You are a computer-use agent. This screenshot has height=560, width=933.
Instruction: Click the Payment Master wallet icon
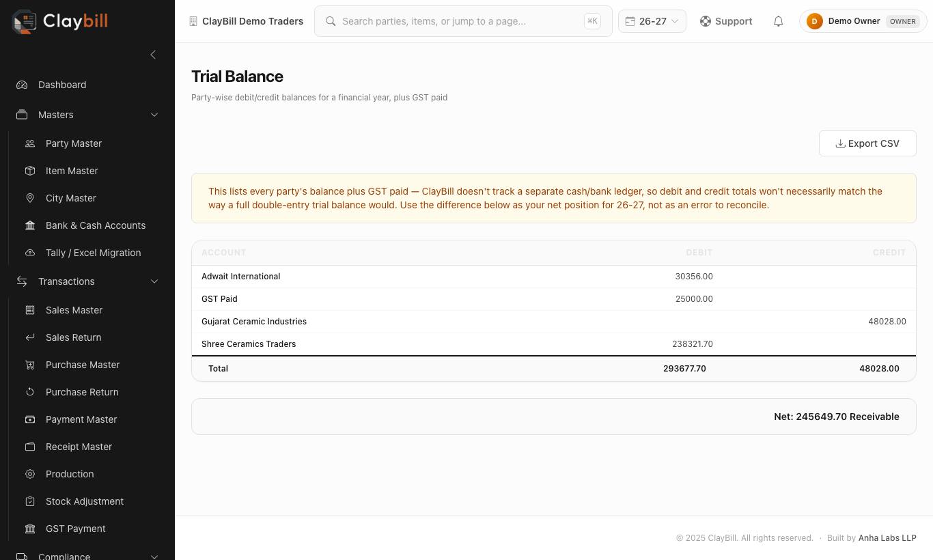click(x=30, y=419)
